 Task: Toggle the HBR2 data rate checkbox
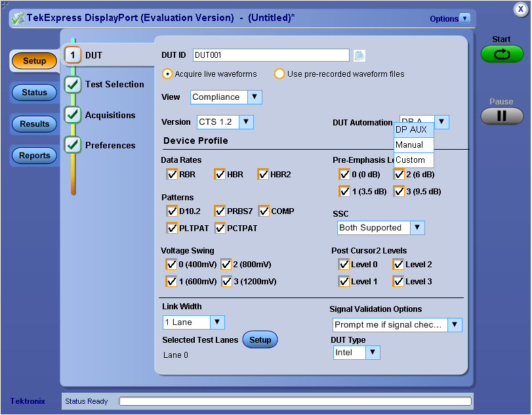pos(263,175)
